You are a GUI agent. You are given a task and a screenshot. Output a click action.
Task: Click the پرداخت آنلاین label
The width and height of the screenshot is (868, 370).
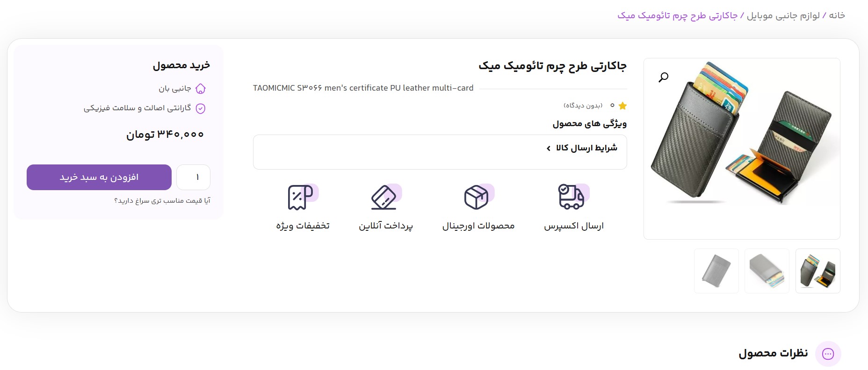pos(386,226)
